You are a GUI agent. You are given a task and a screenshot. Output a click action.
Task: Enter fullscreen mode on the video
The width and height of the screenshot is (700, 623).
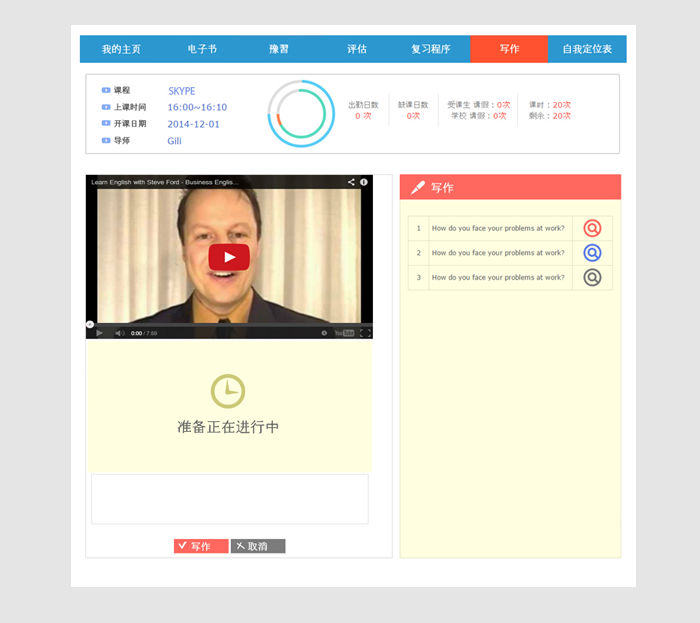coord(365,333)
